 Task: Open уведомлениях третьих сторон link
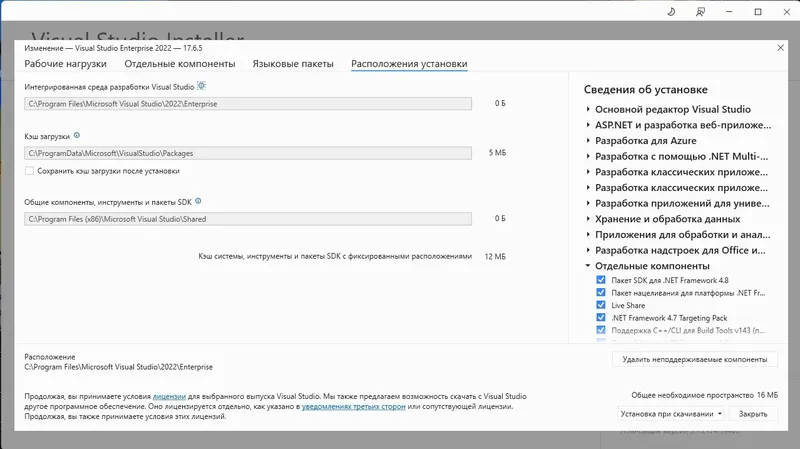(354, 407)
